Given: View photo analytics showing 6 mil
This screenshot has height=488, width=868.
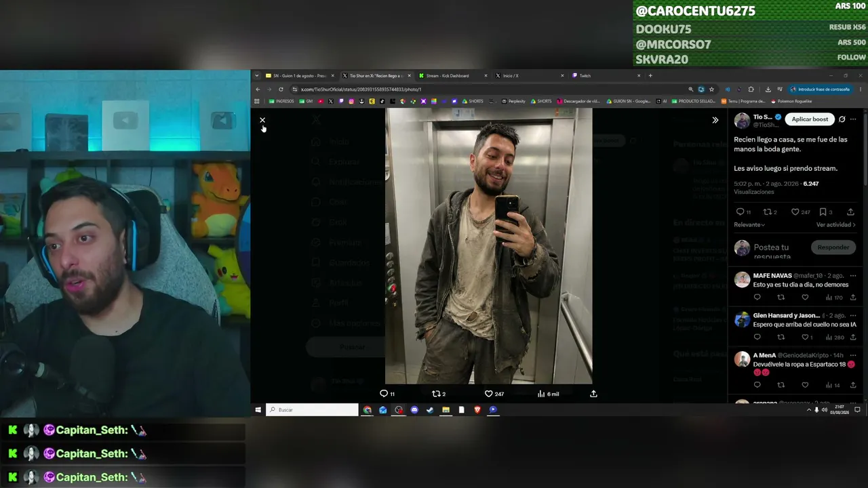Looking at the screenshot, I should coord(548,394).
